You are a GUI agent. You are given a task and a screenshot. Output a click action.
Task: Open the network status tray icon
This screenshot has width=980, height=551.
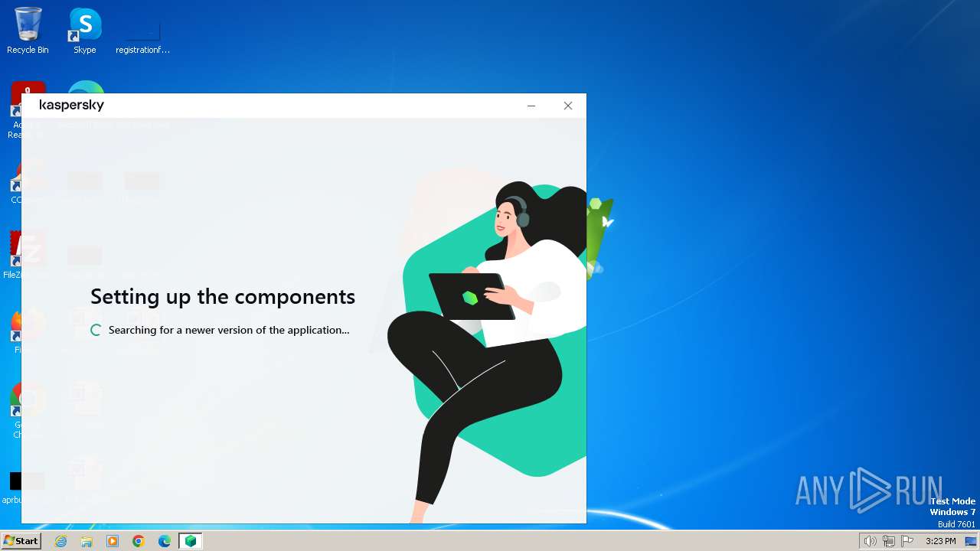pos(889,541)
